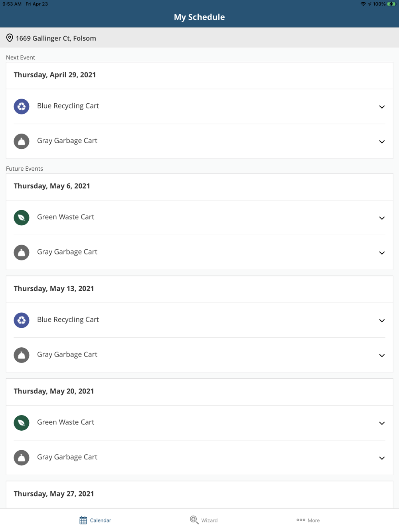
Task: Tap the location pin icon beside the address
Action: coord(10,38)
